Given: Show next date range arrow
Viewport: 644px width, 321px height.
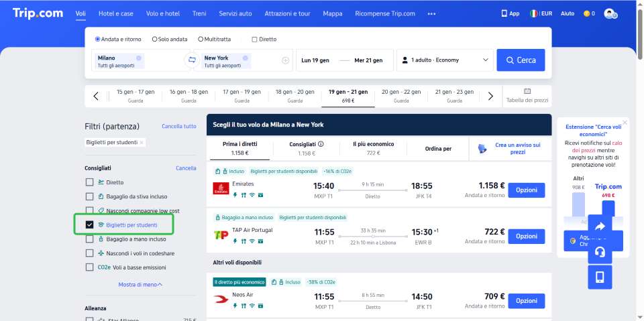Looking at the screenshot, I should (x=490, y=96).
